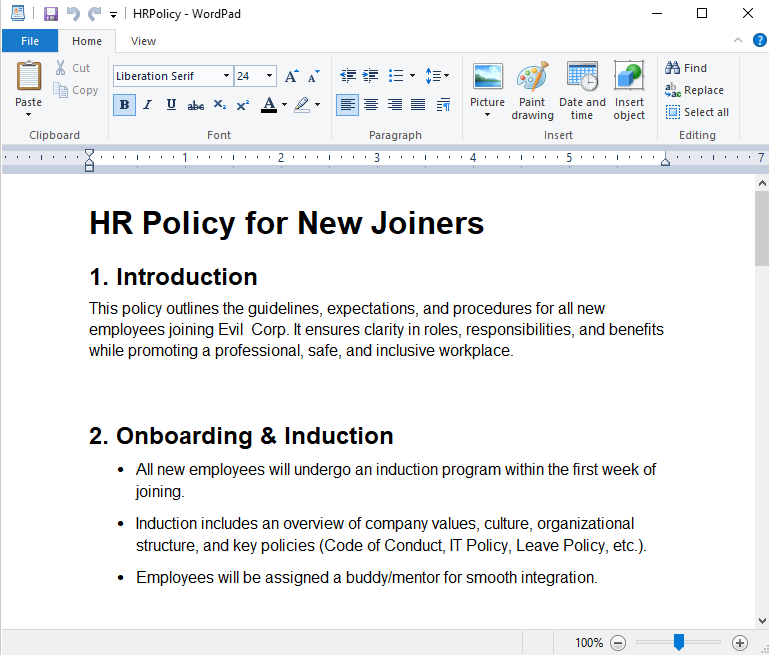Image resolution: width=769 pixels, height=655 pixels.
Task: Start a bulleted list
Action: [x=396, y=76]
